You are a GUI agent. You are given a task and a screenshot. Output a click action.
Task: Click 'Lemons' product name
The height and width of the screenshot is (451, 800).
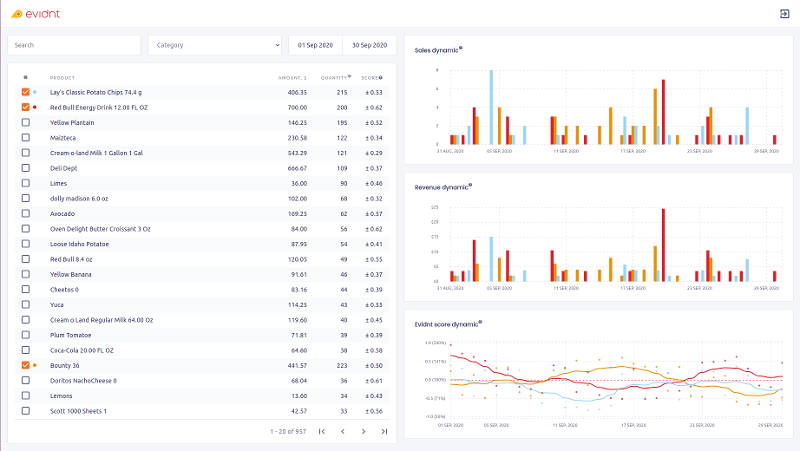[61, 396]
